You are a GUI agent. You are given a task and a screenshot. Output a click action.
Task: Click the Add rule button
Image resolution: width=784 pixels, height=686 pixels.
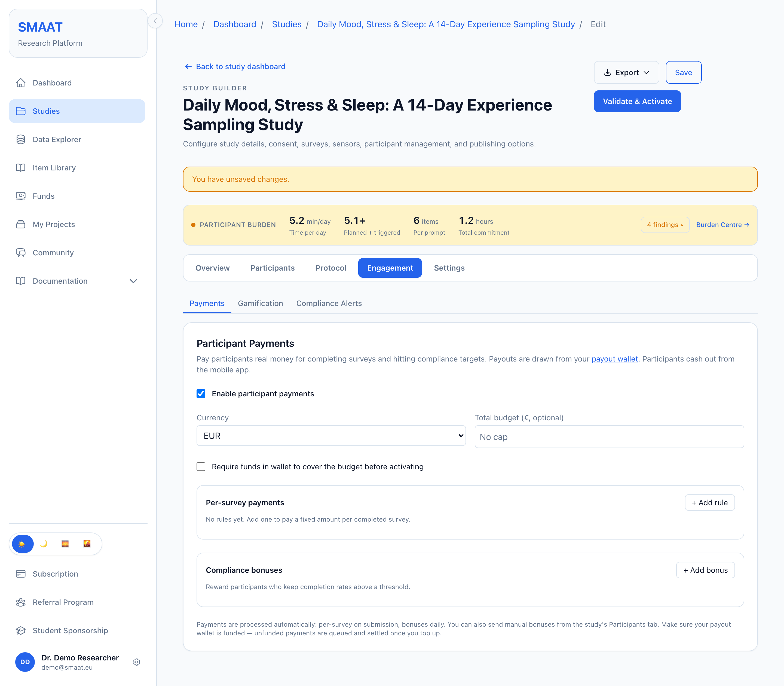click(710, 503)
